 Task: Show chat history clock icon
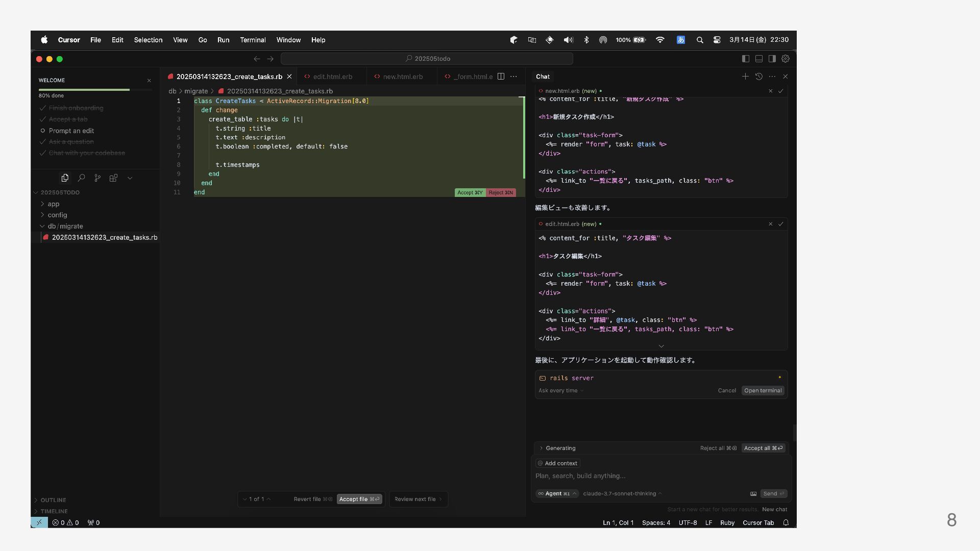click(759, 77)
